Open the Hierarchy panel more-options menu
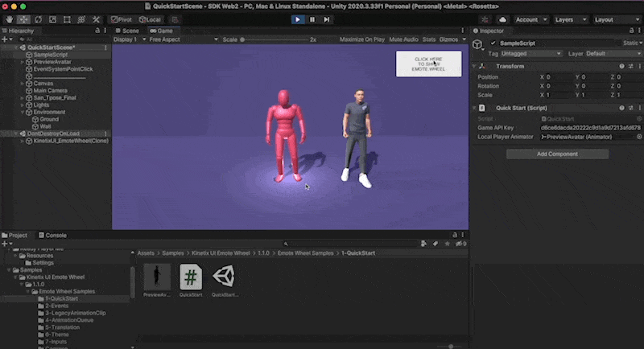 point(105,31)
